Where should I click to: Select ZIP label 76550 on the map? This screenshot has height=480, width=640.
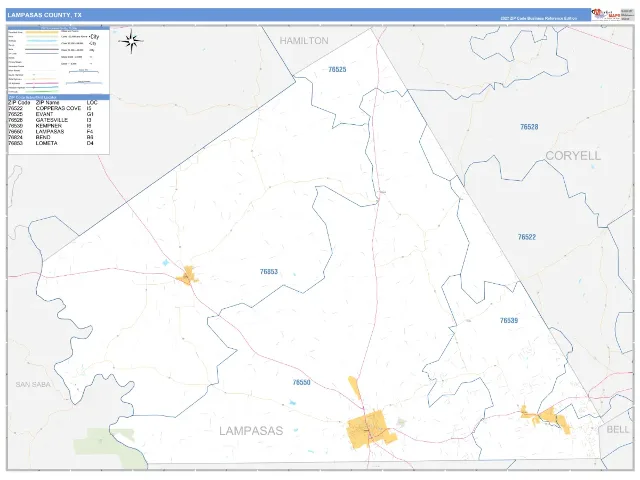tap(302, 382)
